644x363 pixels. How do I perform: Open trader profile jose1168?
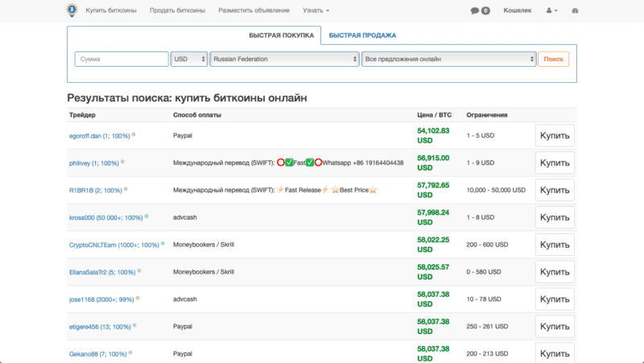(x=101, y=299)
